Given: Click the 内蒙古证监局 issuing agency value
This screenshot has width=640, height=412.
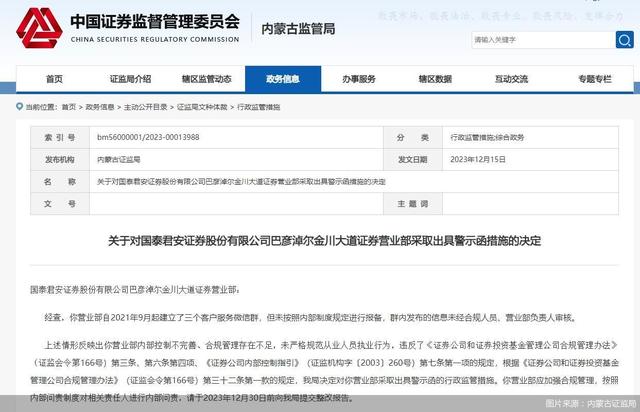Looking at the screenshot, I should tap(118, 160).
